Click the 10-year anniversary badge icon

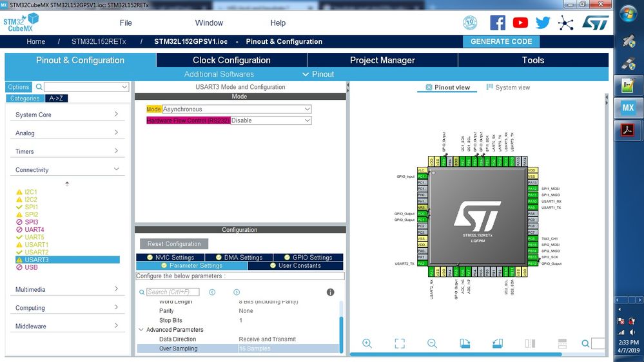coord(470,23)
